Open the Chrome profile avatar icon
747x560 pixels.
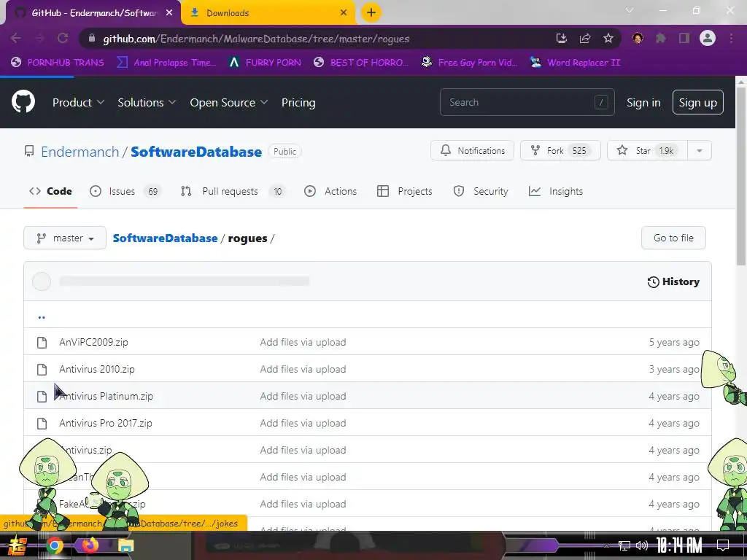pyautogui.click(x=708, y=38)
